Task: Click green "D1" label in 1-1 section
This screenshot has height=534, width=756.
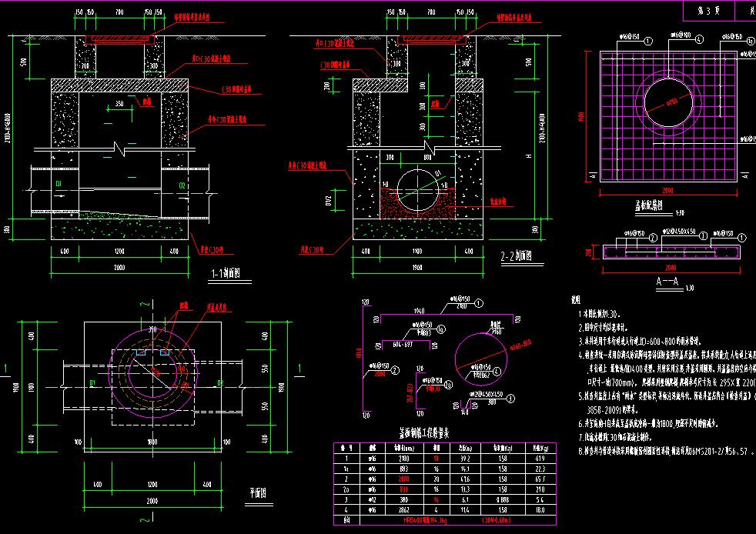Action: coord(59,184)
